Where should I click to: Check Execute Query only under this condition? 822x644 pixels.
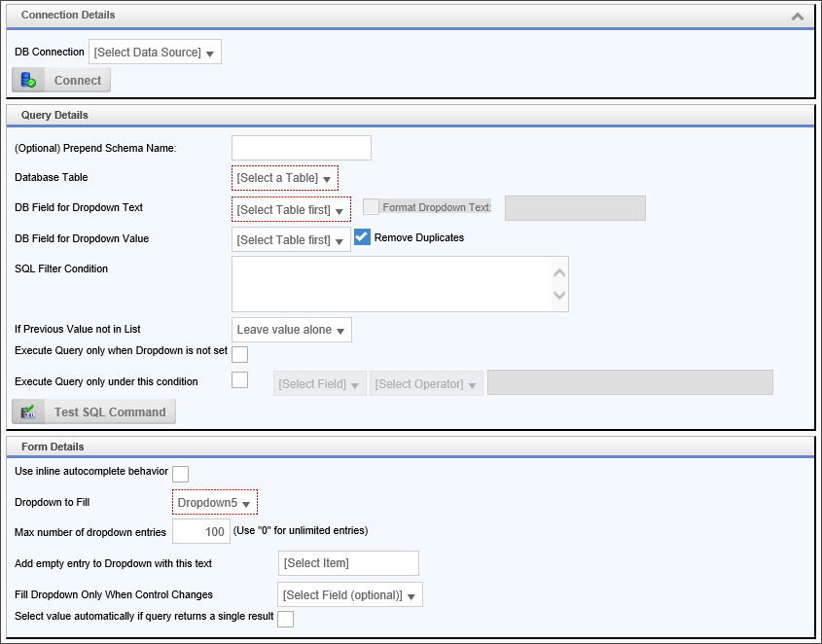tap(239, 380)
